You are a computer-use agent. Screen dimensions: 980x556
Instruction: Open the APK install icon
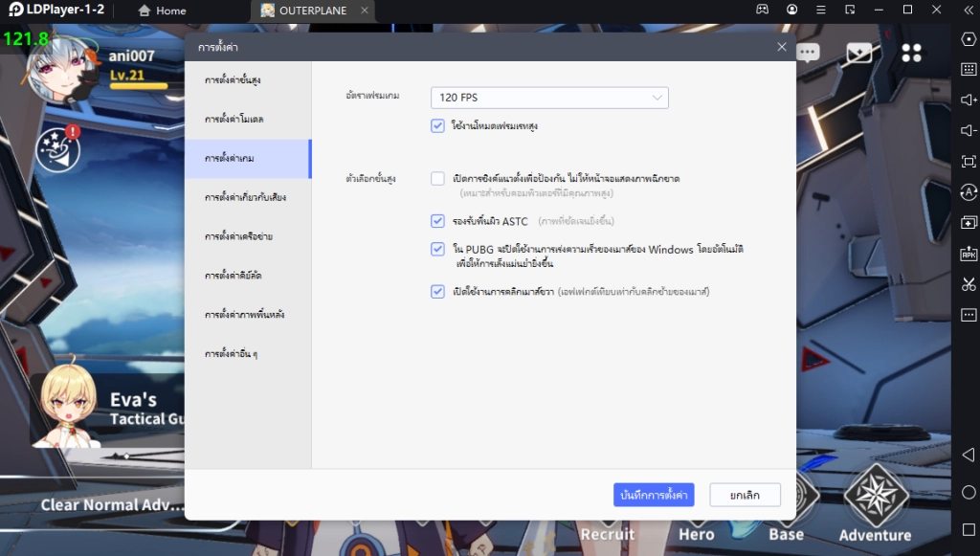pos(967,254)
